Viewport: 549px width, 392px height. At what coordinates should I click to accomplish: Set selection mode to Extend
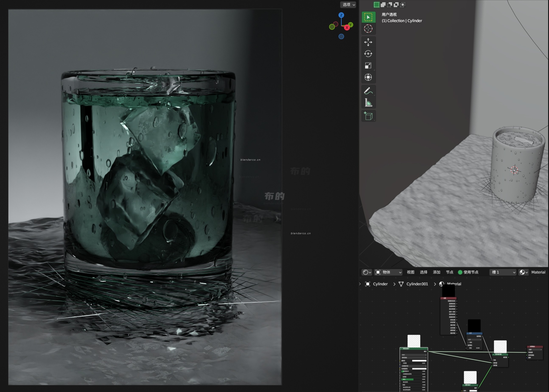click(x=383, y=5)
